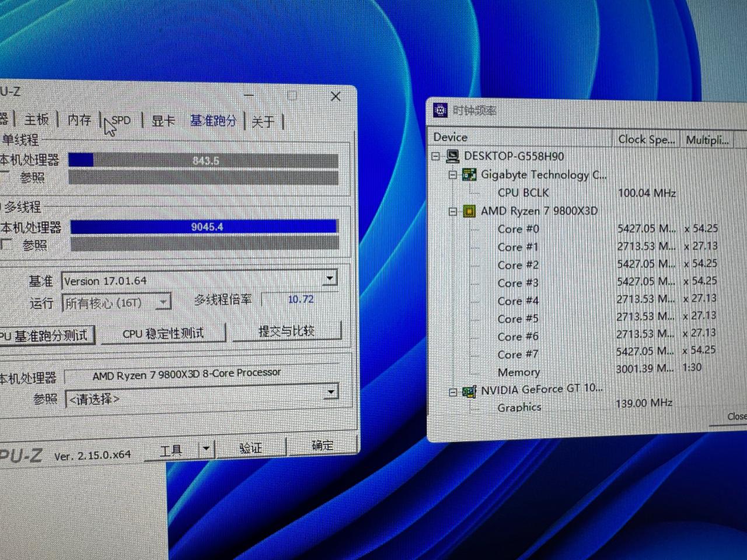Switch to the 主板 tab
747x560 pixels.
tap(36, 120)
